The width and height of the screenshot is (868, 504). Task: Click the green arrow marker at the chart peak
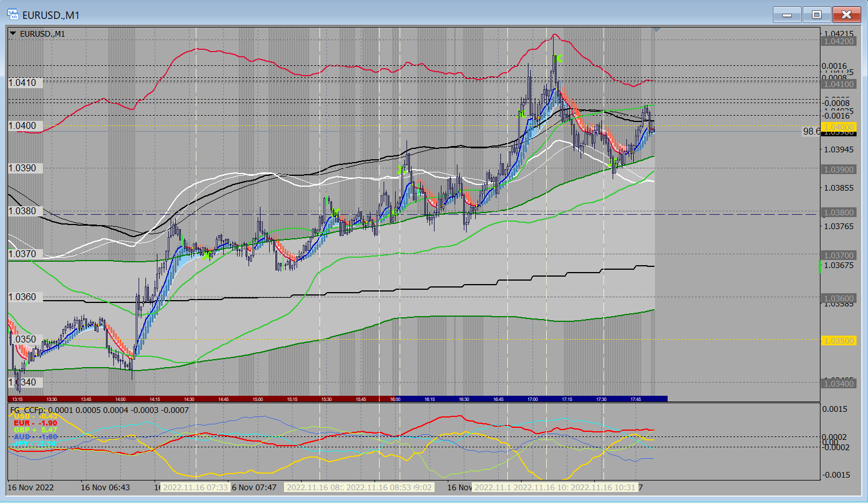click(559, 58)
